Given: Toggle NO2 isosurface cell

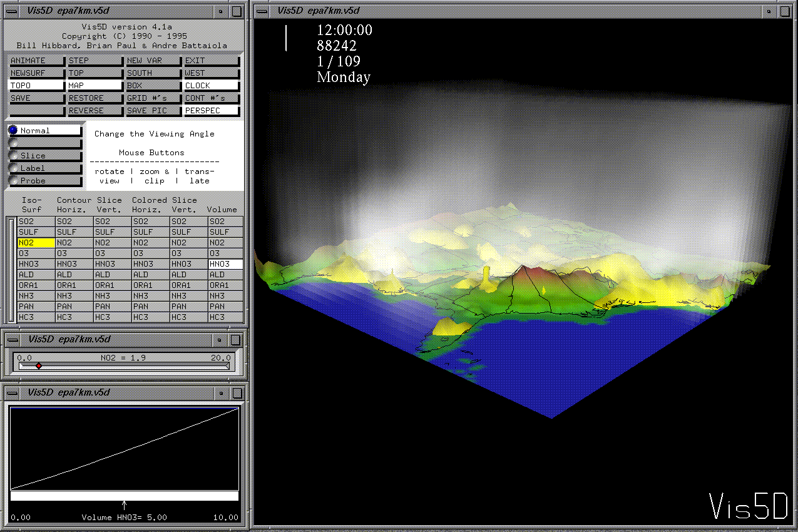Looking at the screenshot, I should [36, 243].
